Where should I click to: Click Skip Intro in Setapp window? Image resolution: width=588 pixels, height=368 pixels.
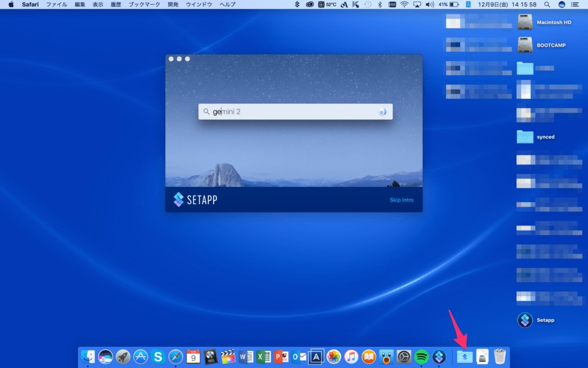click(x=401, y=200)
